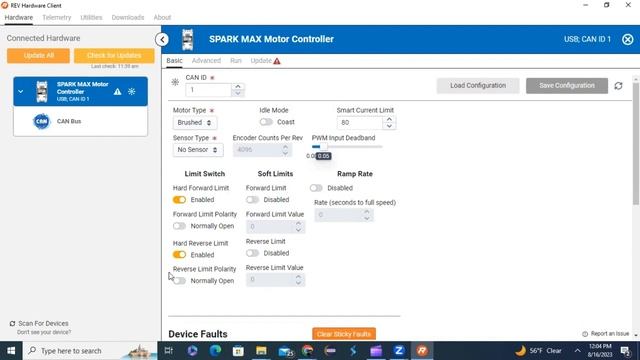Screen dimensions: 640x360
Task: Decrease CAN ID with down arrow
Action: click(238, 93)
